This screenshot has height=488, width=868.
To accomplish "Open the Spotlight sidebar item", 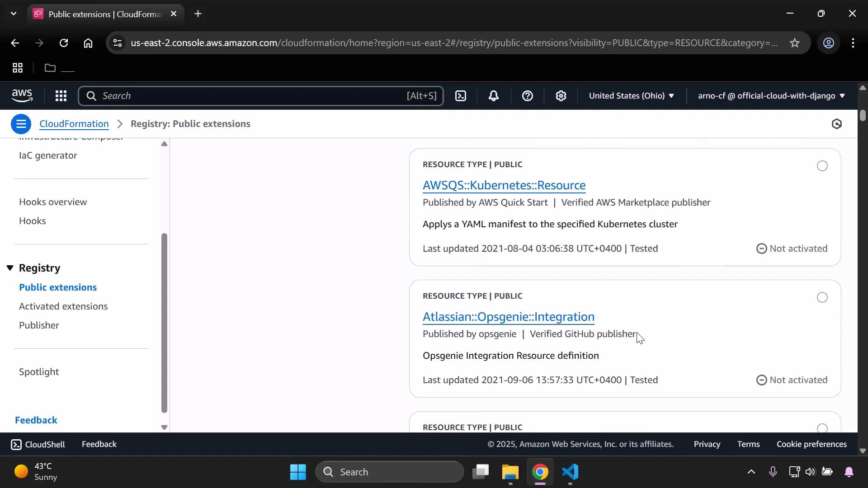I will click(39, 372).
